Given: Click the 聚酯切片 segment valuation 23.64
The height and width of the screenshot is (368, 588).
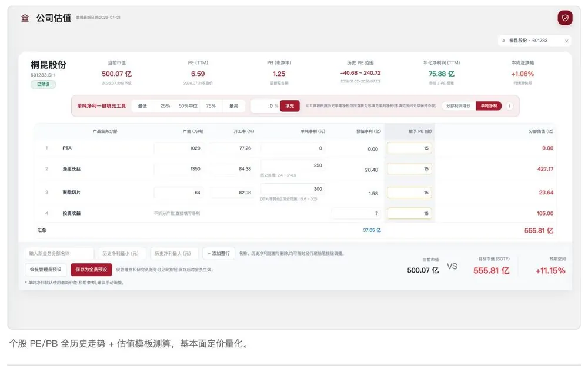Looking at the screenshot, I should 546,193.
